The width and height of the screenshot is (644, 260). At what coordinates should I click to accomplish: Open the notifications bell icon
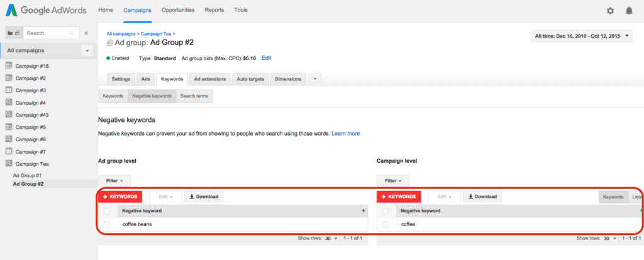(x=629, y=11)
